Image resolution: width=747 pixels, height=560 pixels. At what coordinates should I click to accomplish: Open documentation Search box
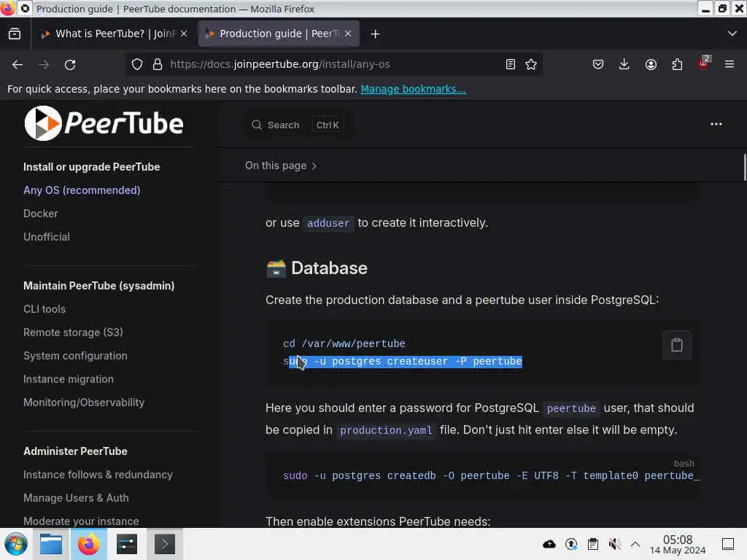[297, 125]
